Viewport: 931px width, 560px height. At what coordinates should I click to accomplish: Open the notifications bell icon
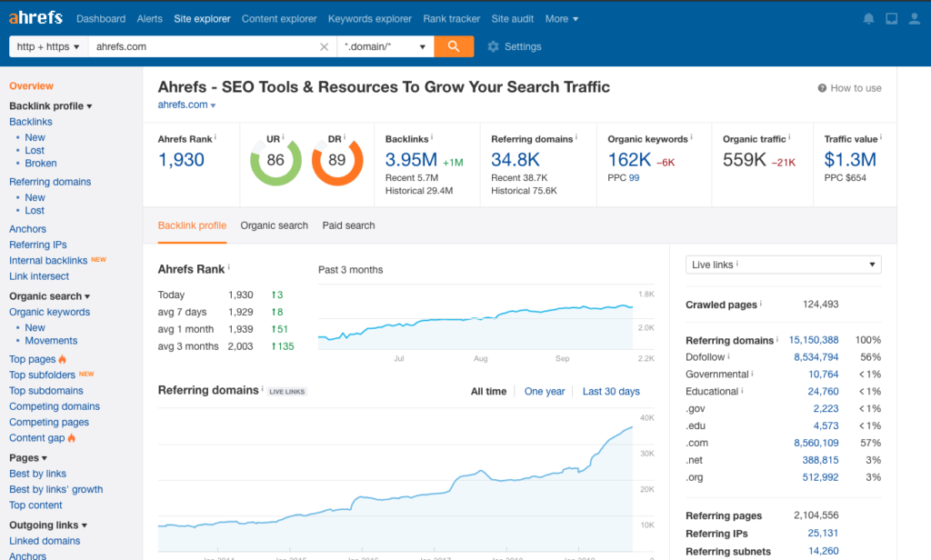tap(868, 18)
